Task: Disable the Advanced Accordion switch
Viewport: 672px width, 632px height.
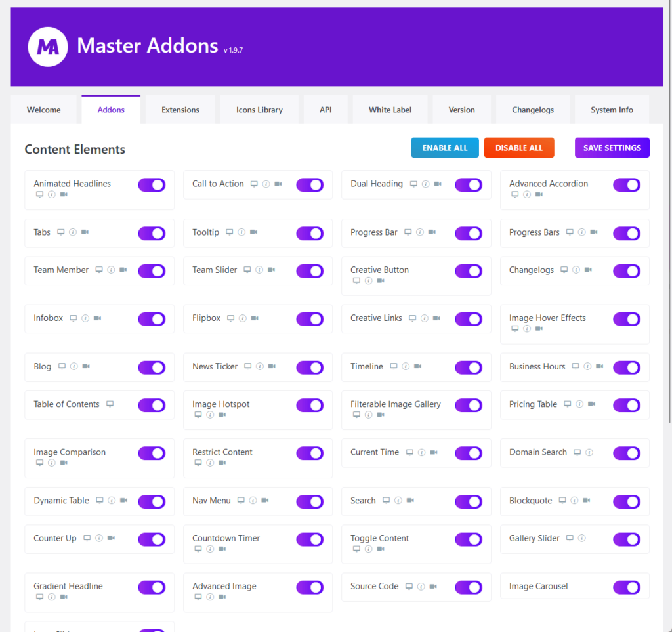Action: (x=627, y=185)
